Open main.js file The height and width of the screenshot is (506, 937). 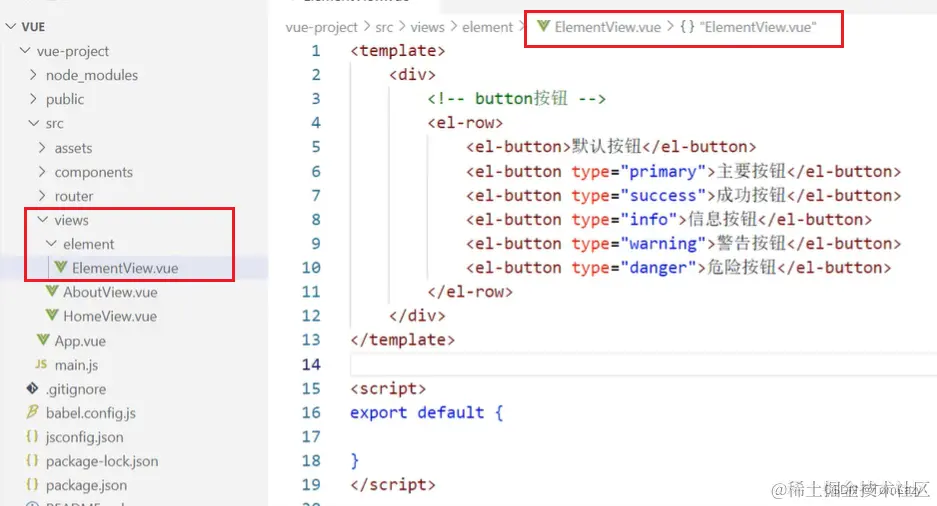[76, 365]
